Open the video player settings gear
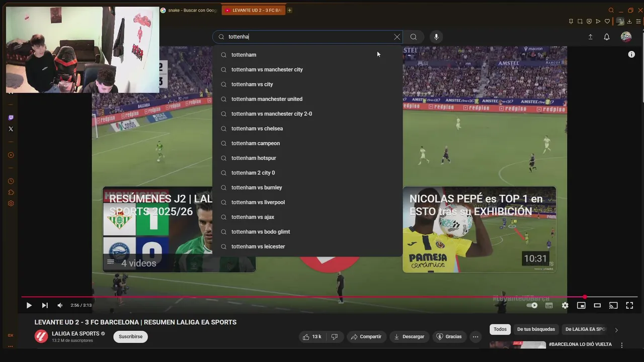 coord(565,305)
